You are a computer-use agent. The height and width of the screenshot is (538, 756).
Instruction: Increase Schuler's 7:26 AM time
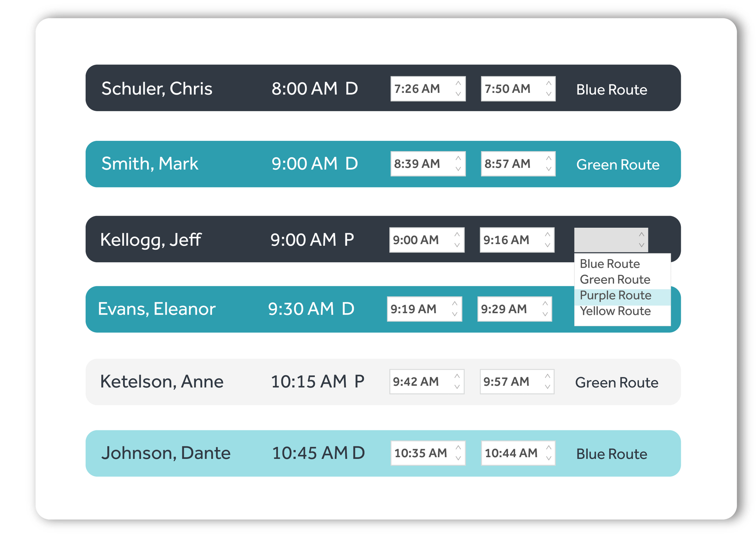pos(458,83)
